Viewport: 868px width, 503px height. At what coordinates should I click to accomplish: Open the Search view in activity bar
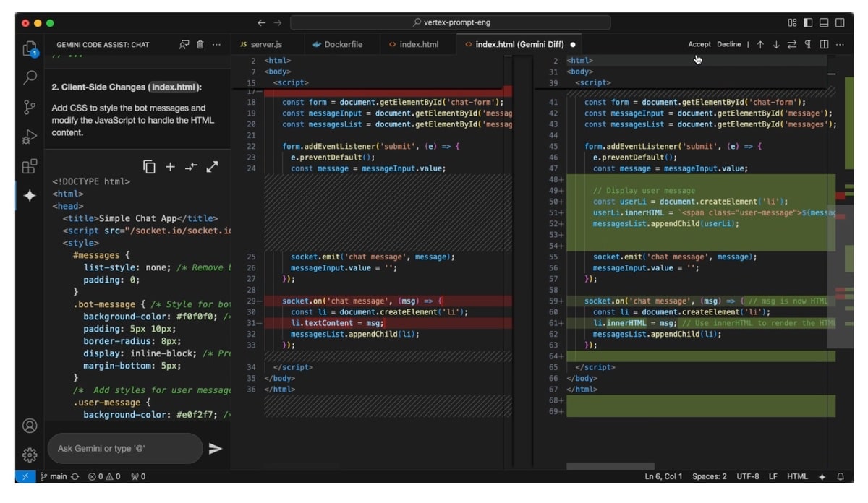30,77
